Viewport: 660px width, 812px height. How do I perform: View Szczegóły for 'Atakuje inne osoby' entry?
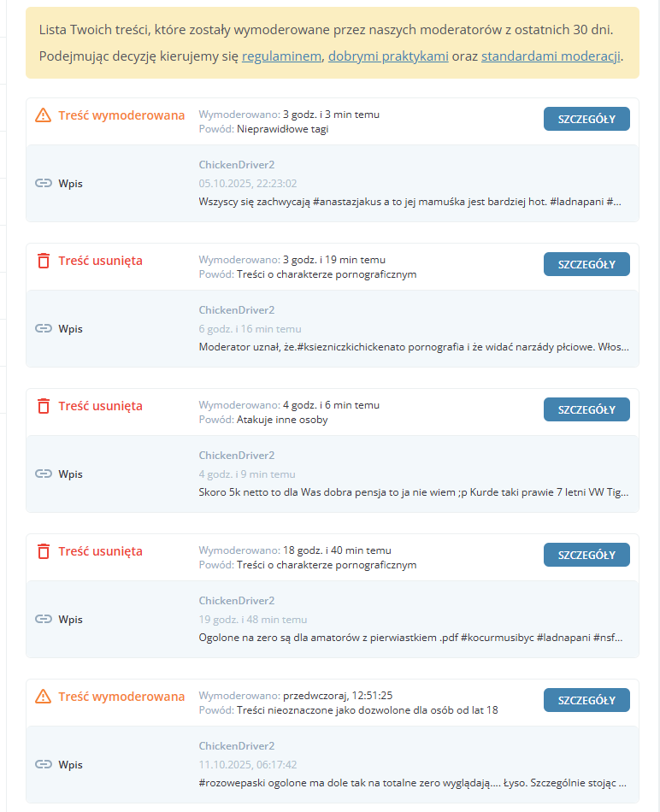coord(586,409)
